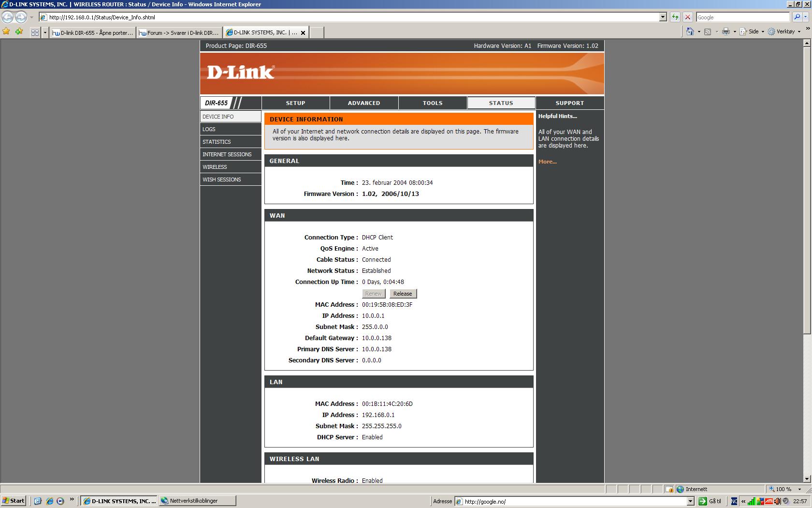Open the ADVANCED router tab
Image resolution: width=812 pixels, height=508 pixels.
(364, 103)
